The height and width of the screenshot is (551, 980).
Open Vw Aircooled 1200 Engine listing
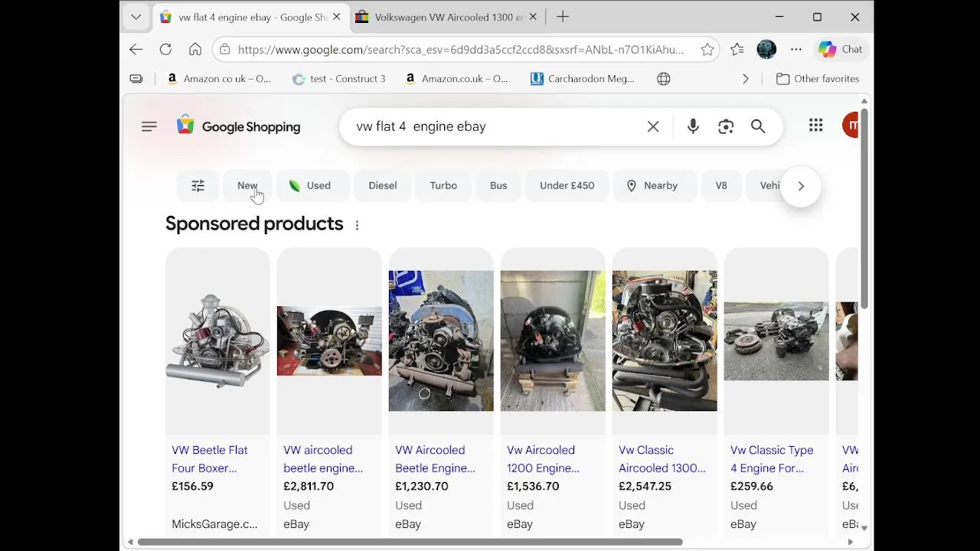[x=543, y=459]
